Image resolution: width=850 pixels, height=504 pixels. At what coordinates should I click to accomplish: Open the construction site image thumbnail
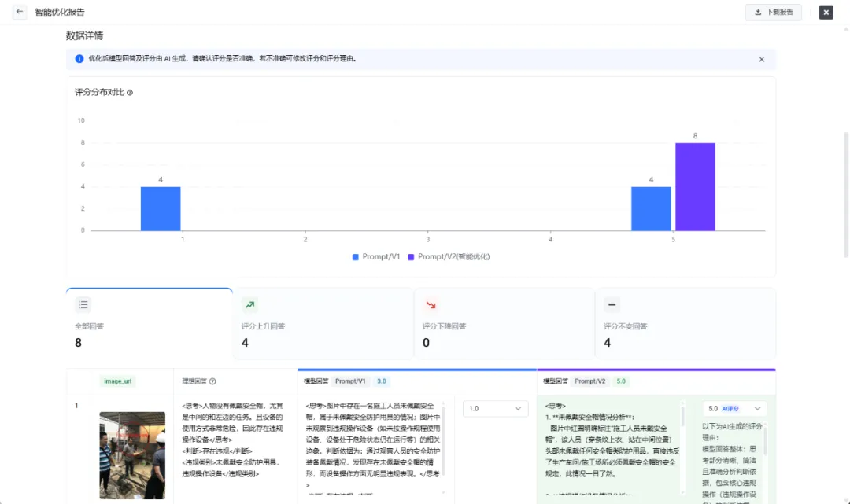(x=121, y=454)
